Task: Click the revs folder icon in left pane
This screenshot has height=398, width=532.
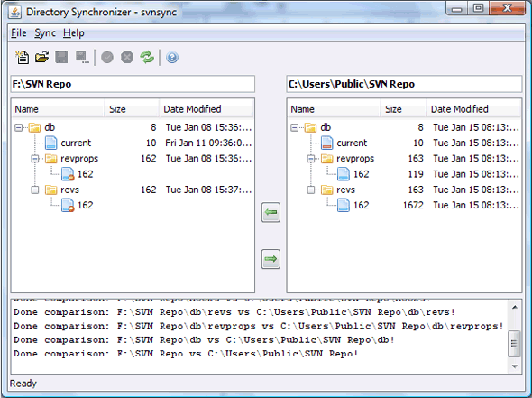Action: click(51, 190)
